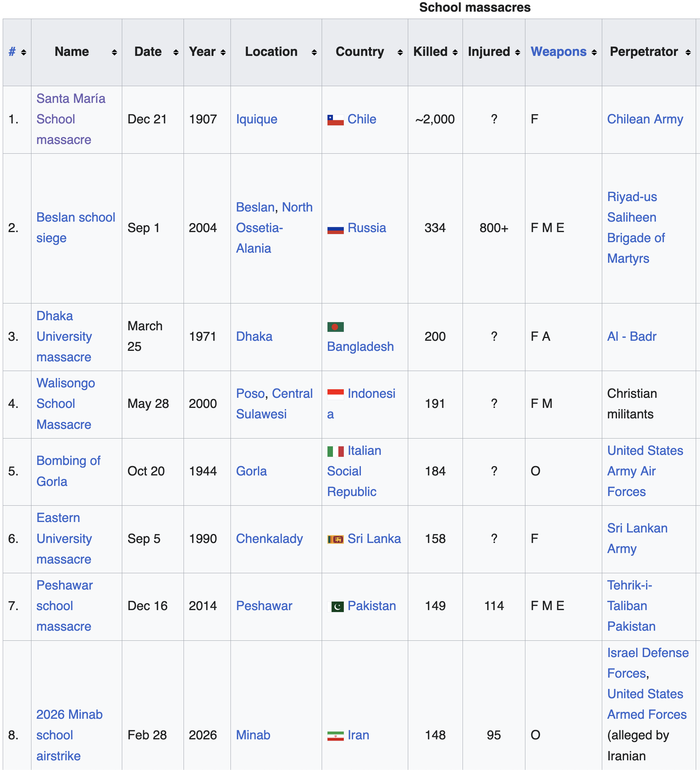700x770 pixels.
Task: Click the Italian Social Republic flag
Action: pyautogui.click(x=335, y=451)
